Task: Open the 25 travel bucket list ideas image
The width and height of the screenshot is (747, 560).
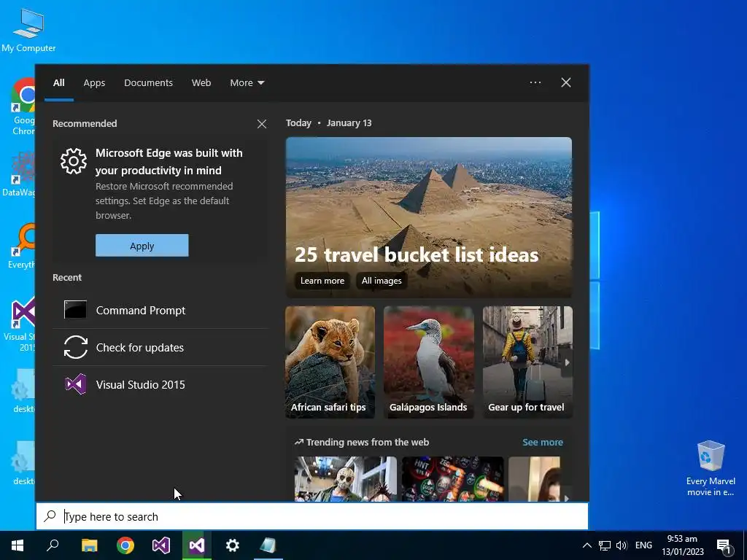Action: click(429, 217)
